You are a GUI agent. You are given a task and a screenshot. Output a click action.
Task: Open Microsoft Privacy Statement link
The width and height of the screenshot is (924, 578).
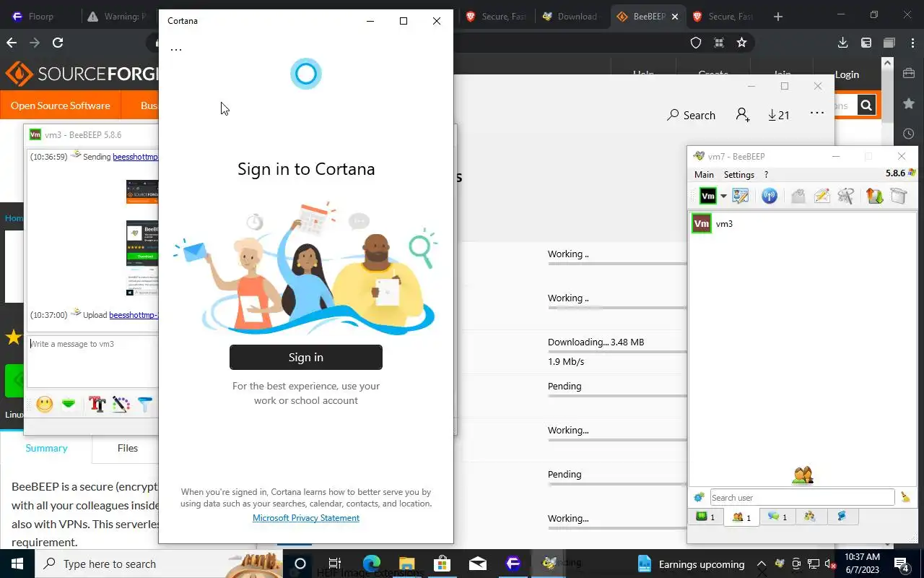click(x=305, y=518)
